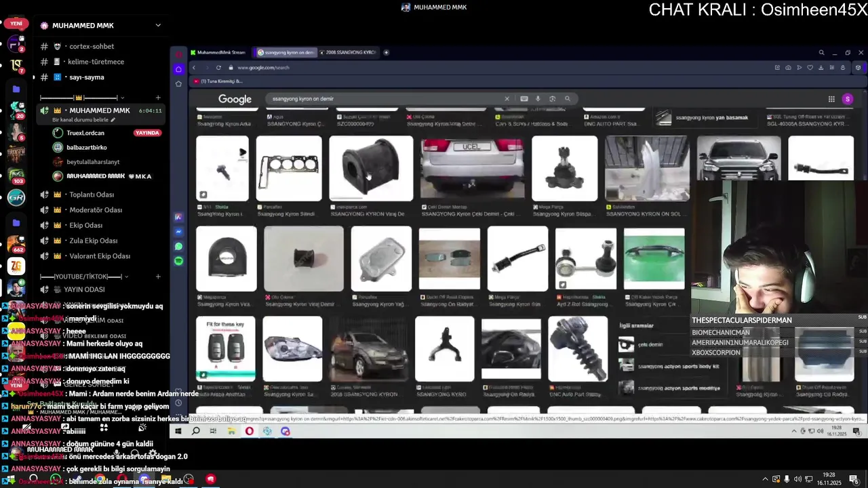Viewport: 868px width, 488px height.
Task: Open the headlight image result
Action: (x=292, y=348)
